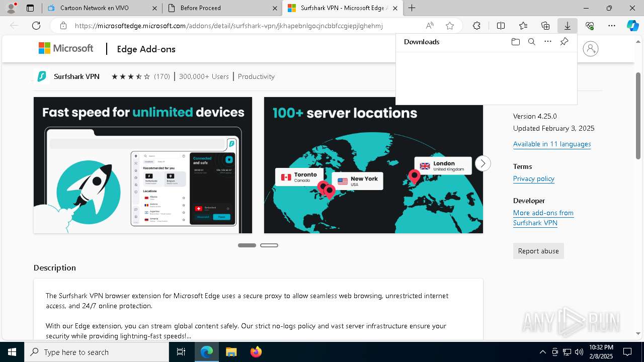This screenshot has height=362, width=644.
Task: Add page to favorites with star icon
Action: tap(450, 26)
